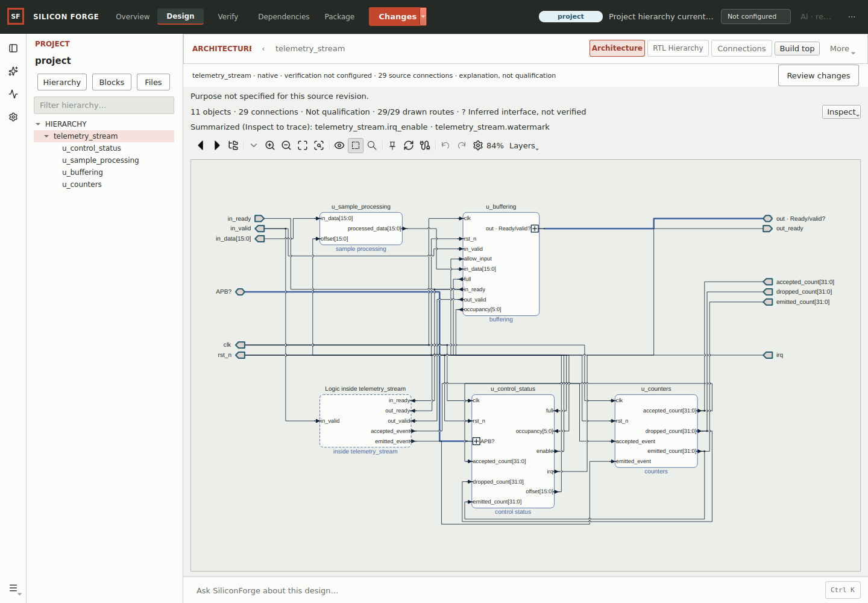Click the SF Silicon Forge logo
The height and width of the screenshot is (603, 868).
tap(16, 16)
